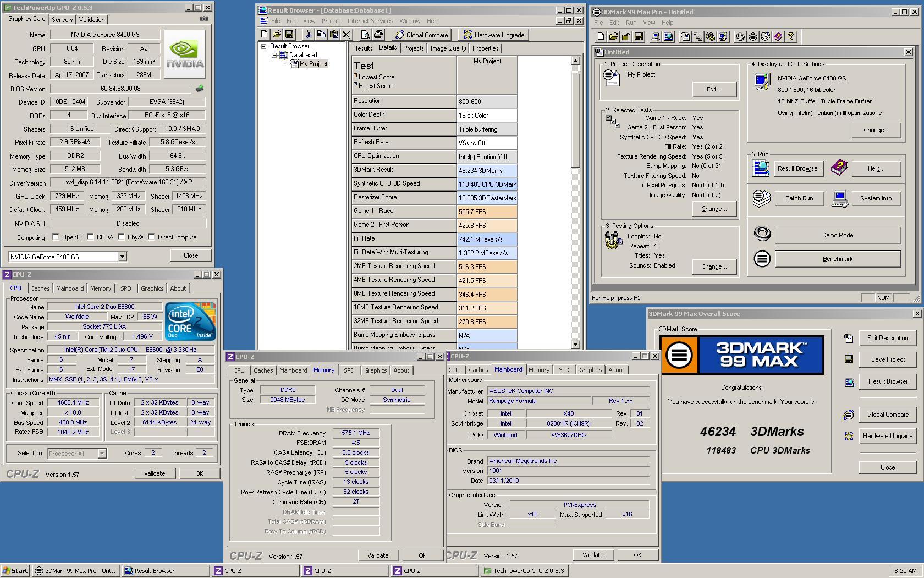Click Edit button in Project Description
The height and width of the screenshot is (578, 924).
point(714,89)
